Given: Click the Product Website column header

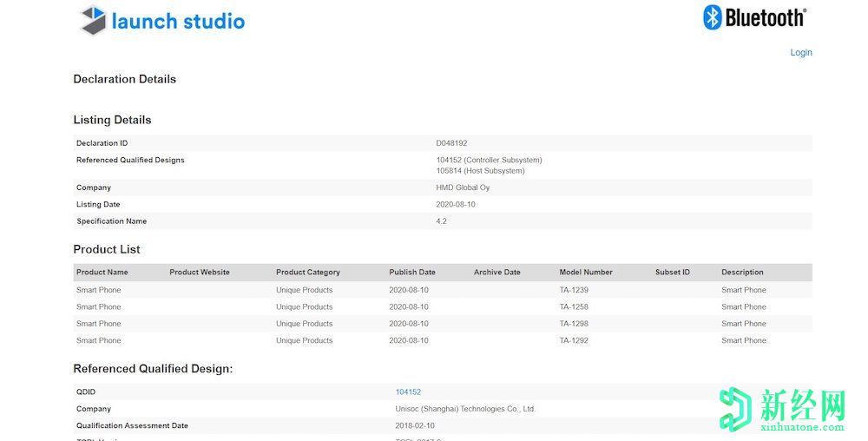Looking at the screenshot, I should (200, 273).
